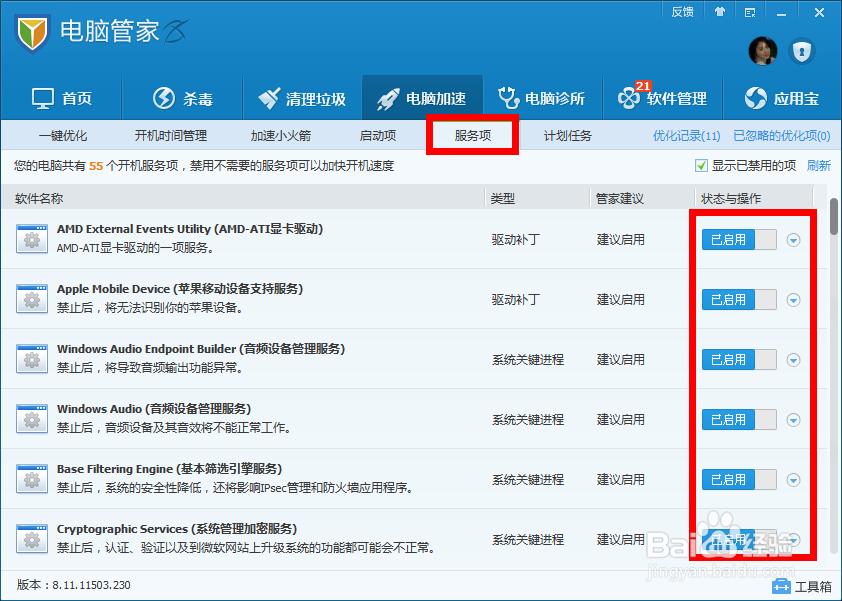The width and height of the screenshot is (842, 601).
Task: Click service icon for Base Filtering Engine
Action: click(32, 479)
